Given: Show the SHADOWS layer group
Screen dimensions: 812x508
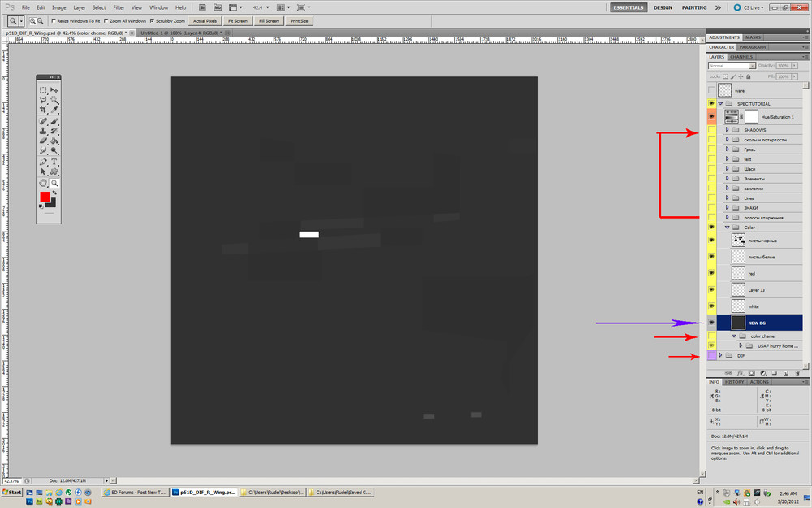Looking at the screenshot, I should coord(711,129).
